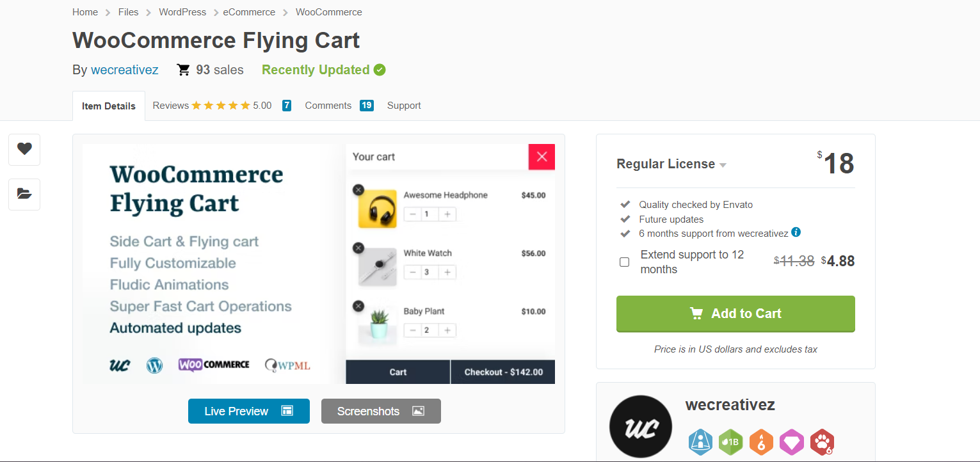
Task: Increase Awesome Headphone quantity with plus
Action: [x=447, y=214]
